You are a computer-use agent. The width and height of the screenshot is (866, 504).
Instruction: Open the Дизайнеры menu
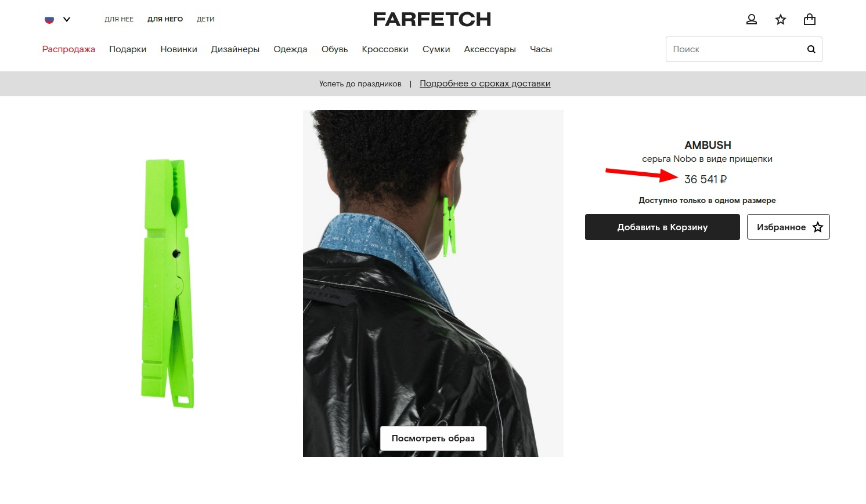(235, 49)
